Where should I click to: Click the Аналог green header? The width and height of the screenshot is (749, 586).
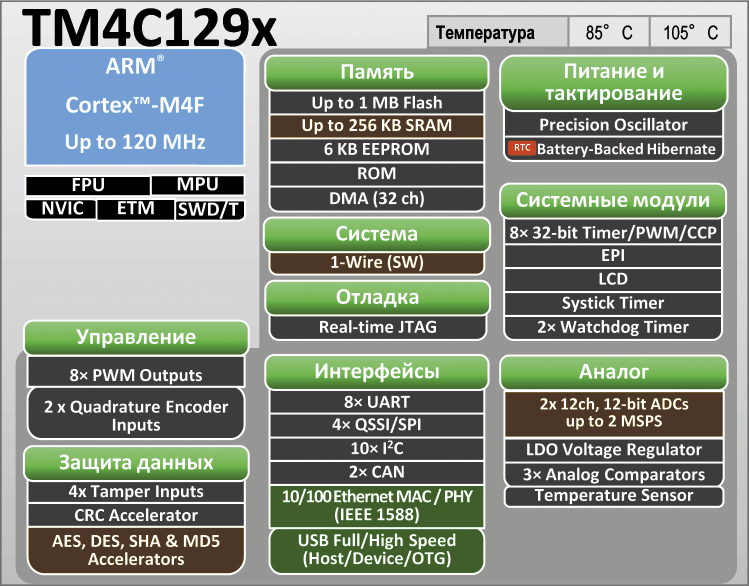tap(614, 372)
